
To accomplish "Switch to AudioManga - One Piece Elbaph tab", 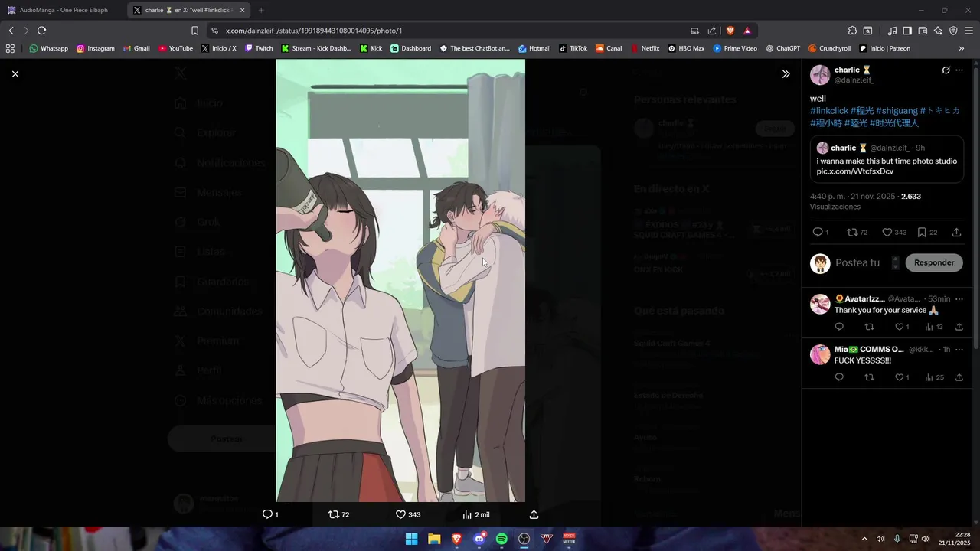I will click(63, 10).
